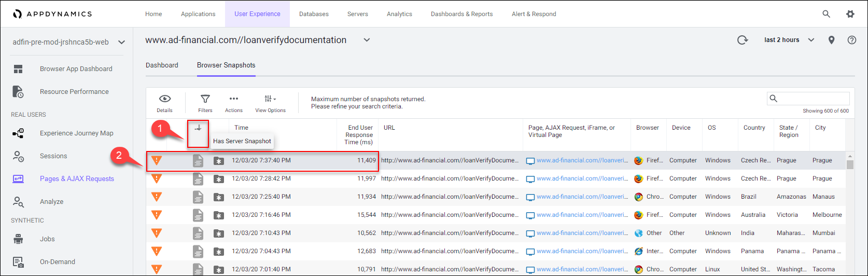Click server snapshot icon in 7:37:40 PM row

point(219,161)
